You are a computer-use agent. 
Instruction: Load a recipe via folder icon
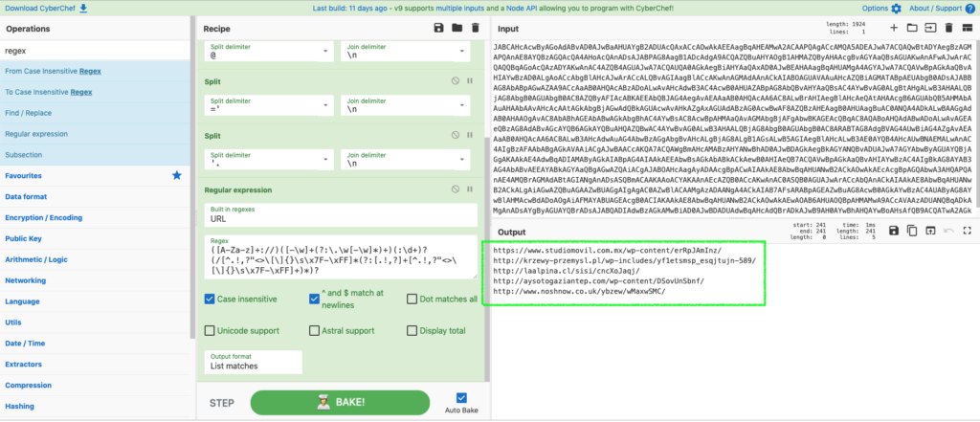pos(457,29)
